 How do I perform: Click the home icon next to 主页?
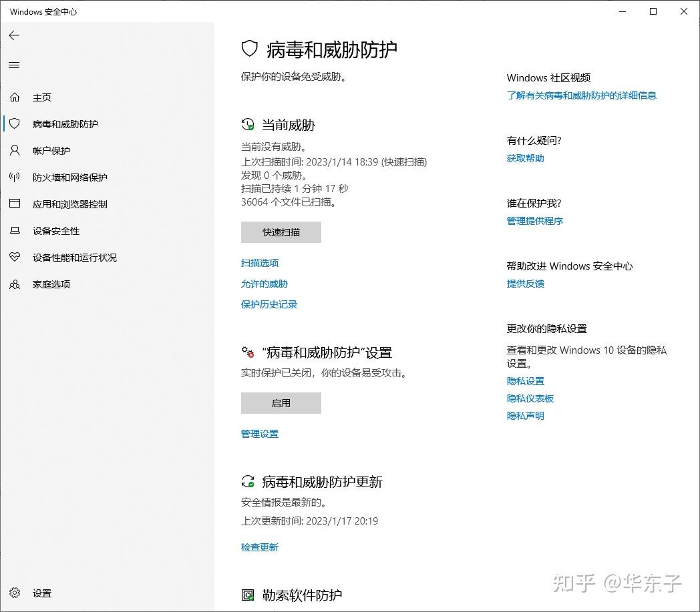coord(15,97)
